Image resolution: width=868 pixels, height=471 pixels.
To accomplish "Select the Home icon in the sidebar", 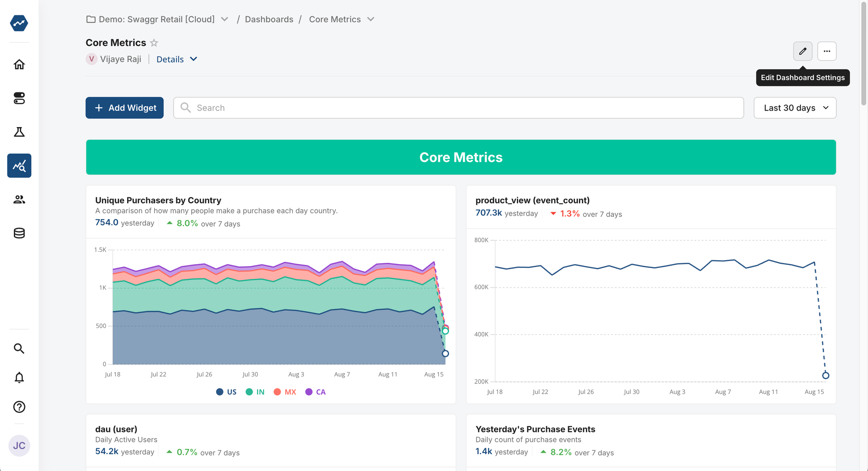I will point(19,64).
